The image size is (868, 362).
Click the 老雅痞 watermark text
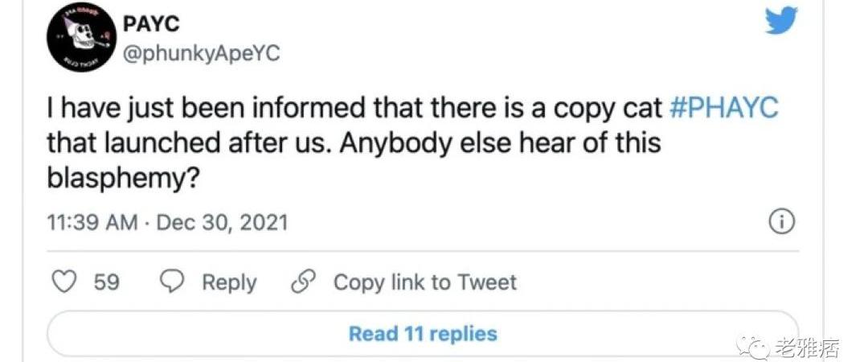(x=806, y=348)
